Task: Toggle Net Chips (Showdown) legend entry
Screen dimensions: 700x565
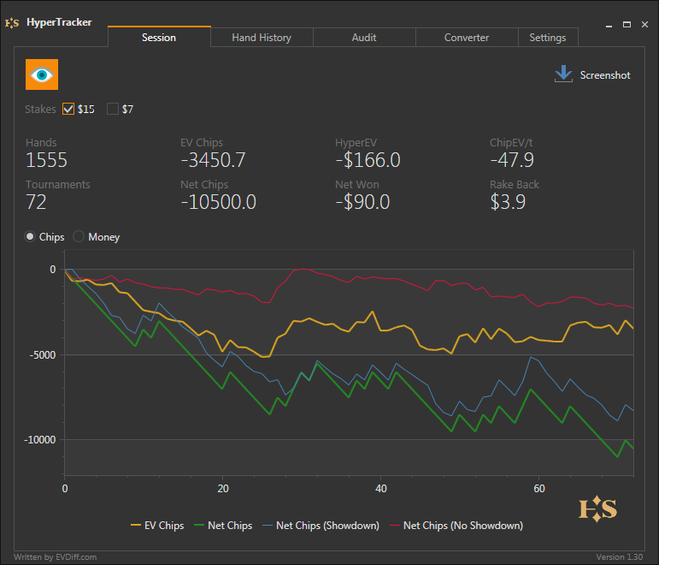Action: coord(320,525)
